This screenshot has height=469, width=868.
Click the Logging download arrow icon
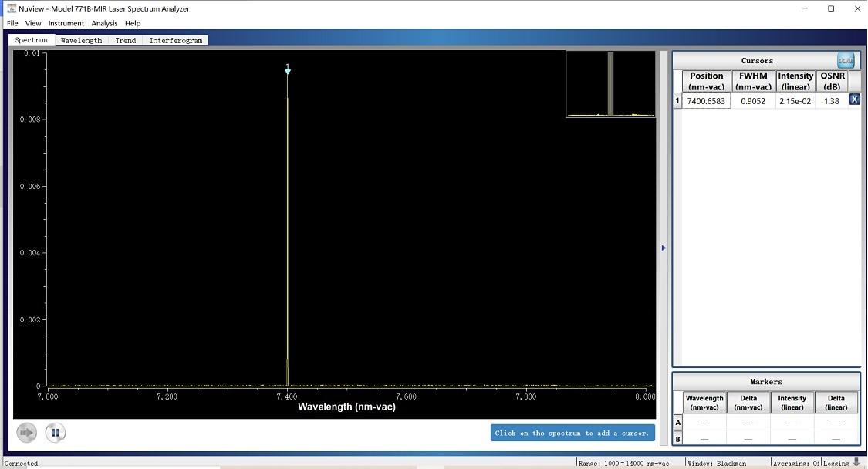click(856, 463)
